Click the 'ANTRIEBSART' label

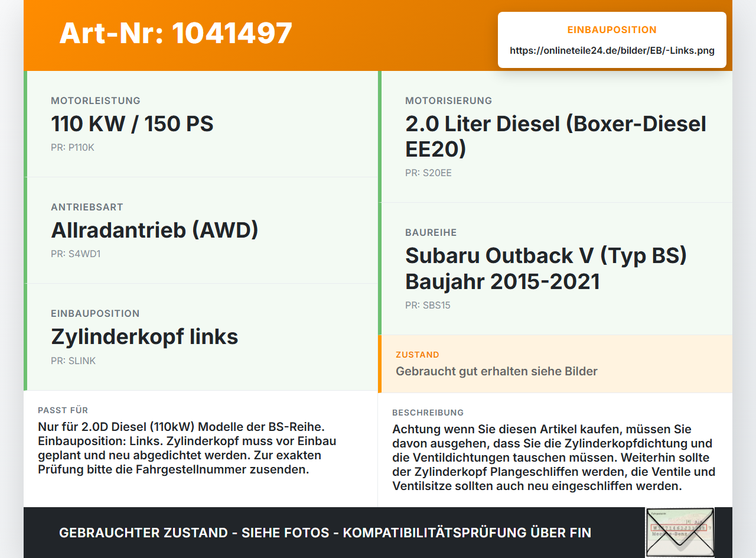click(87, 207)
